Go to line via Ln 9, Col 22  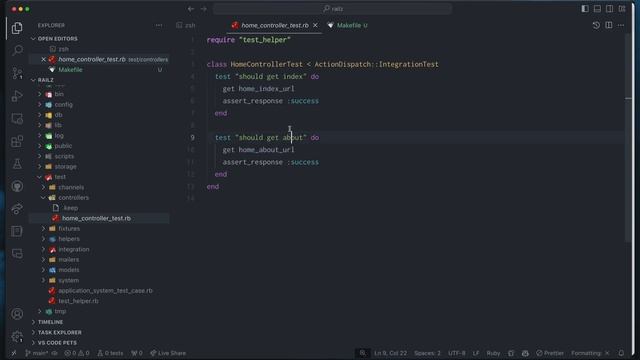point(390,353)
